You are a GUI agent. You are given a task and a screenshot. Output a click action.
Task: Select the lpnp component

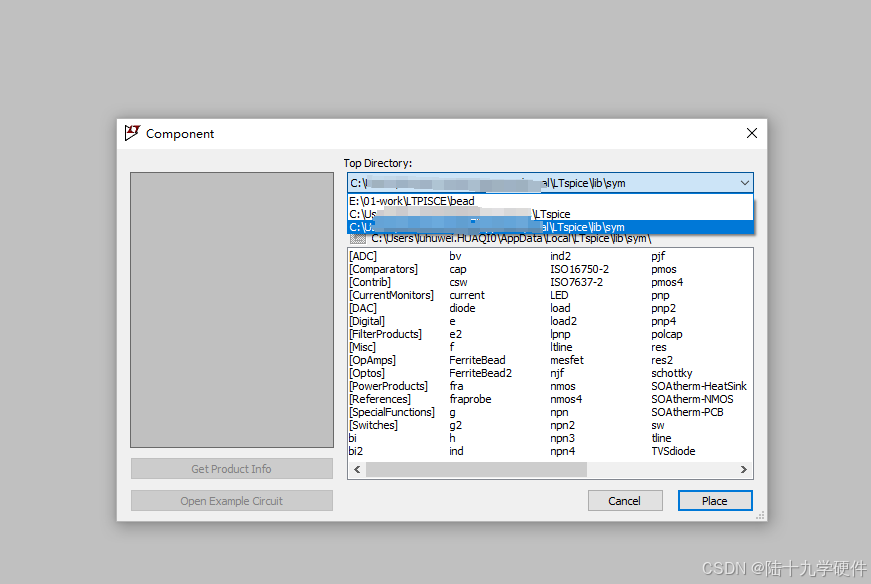tap(560, 334)
